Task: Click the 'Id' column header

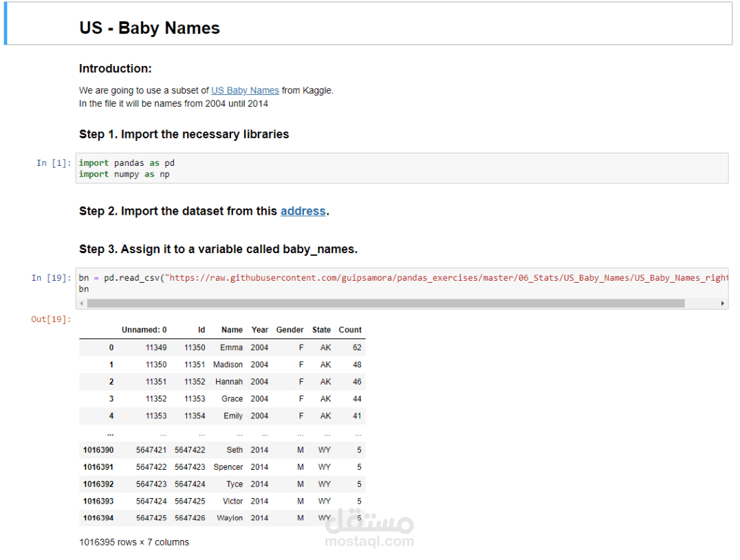Action: click(x=202, y=330)
